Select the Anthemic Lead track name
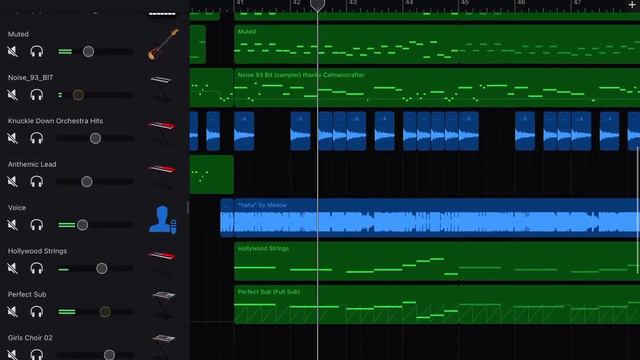Image resolution: width=640 pixels, height=360 pixels. coord(32,164)
